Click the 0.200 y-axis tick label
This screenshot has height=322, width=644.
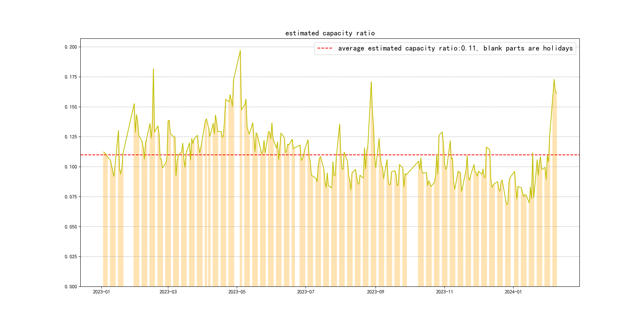pos(71,47)
